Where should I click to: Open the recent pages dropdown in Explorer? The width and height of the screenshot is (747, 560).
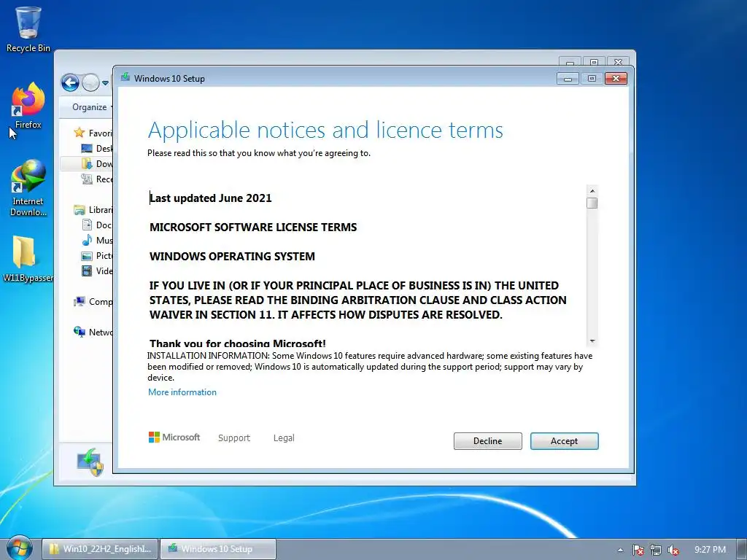pos(105,83)
